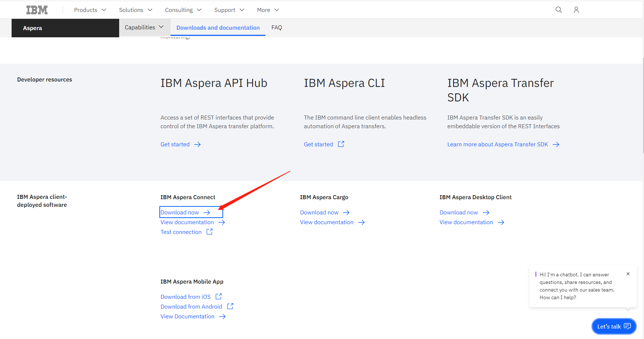Click the external link icon beside Aspera CLI Get started
Screen dimensions: 644x339
(x=341, y=144)
